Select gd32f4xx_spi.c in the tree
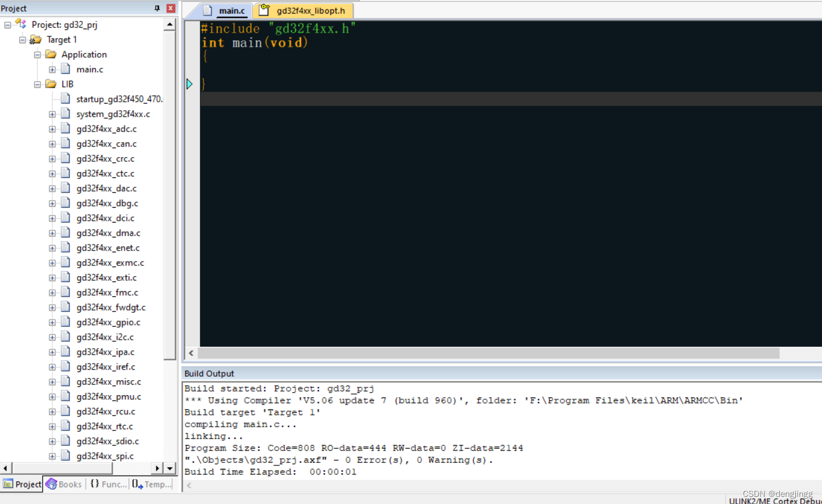The image size is (822, 504). [105, 456]
